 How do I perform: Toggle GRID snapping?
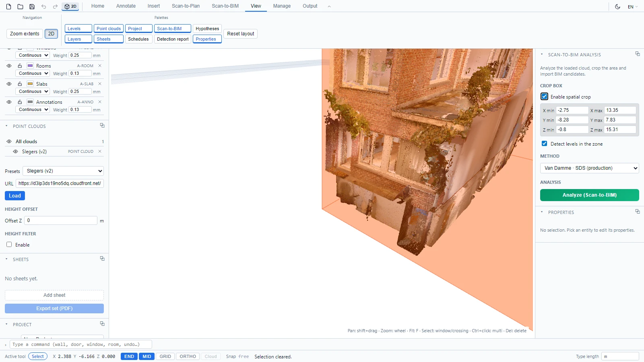[x=165, y=356]
